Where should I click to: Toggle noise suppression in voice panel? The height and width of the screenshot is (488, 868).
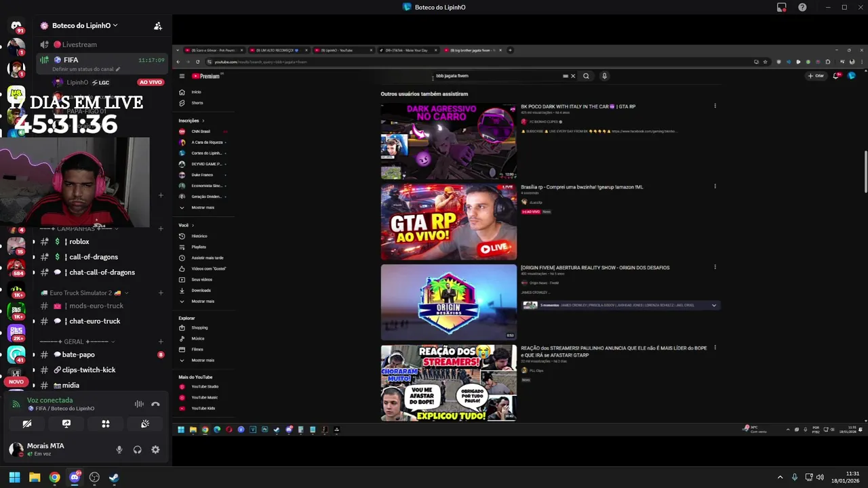pos(139,404)
